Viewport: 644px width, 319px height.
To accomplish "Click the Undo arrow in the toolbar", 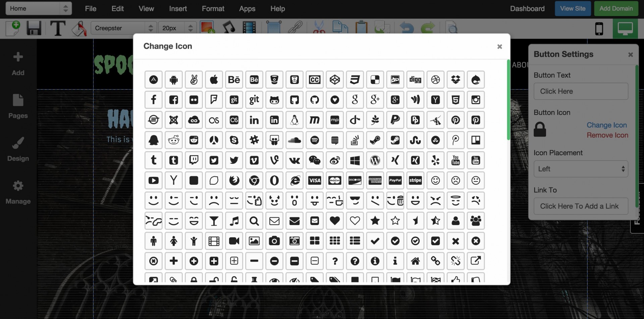I will click(x=406, y=29).
